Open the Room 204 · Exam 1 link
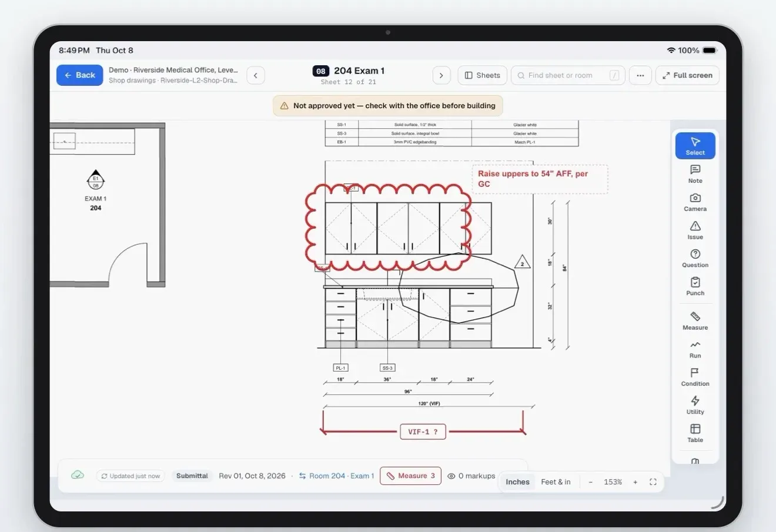Viewport: 776px width, 532px height. pyautogui.click(x=336, y=476)
